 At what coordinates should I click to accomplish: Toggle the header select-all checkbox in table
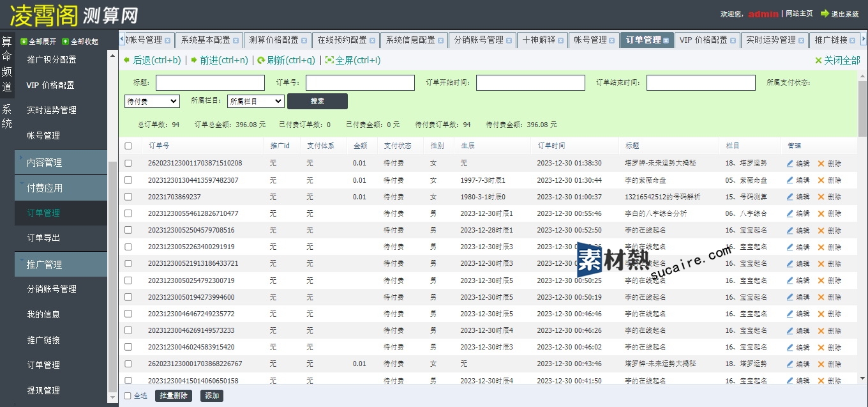128,146
